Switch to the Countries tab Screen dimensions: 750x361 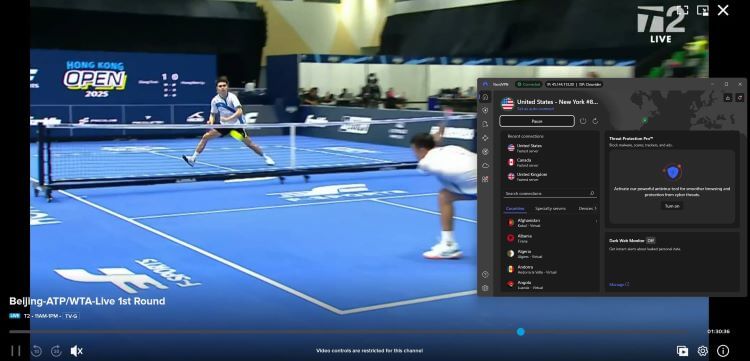click(515, 208)
